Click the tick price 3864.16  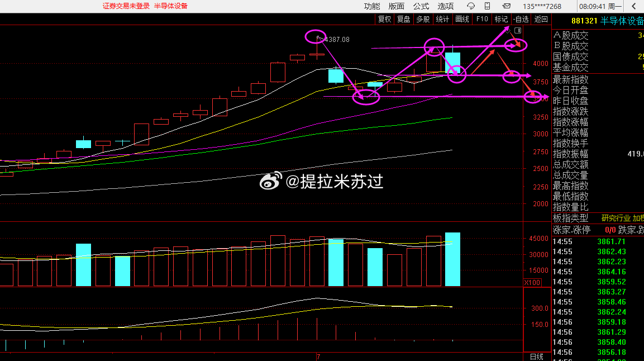tap(611, 272)
